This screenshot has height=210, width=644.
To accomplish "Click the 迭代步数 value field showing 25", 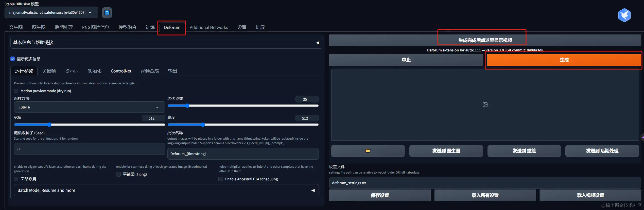I will (307, 99).
